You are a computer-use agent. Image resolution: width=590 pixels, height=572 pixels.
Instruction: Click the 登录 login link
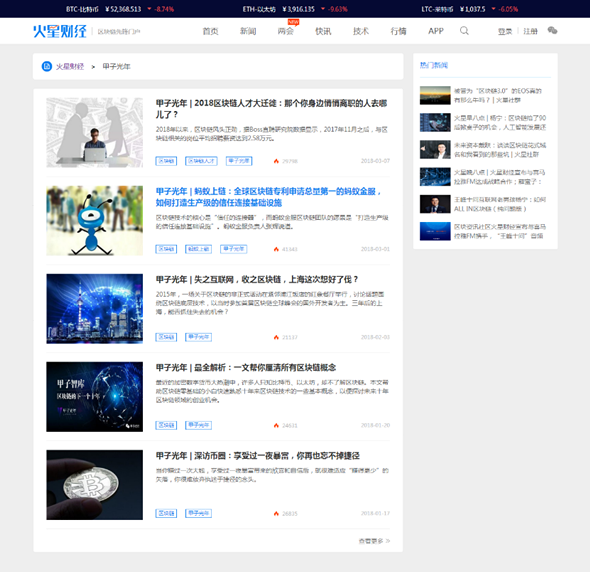pyautogui.click(x=505, y=31)
